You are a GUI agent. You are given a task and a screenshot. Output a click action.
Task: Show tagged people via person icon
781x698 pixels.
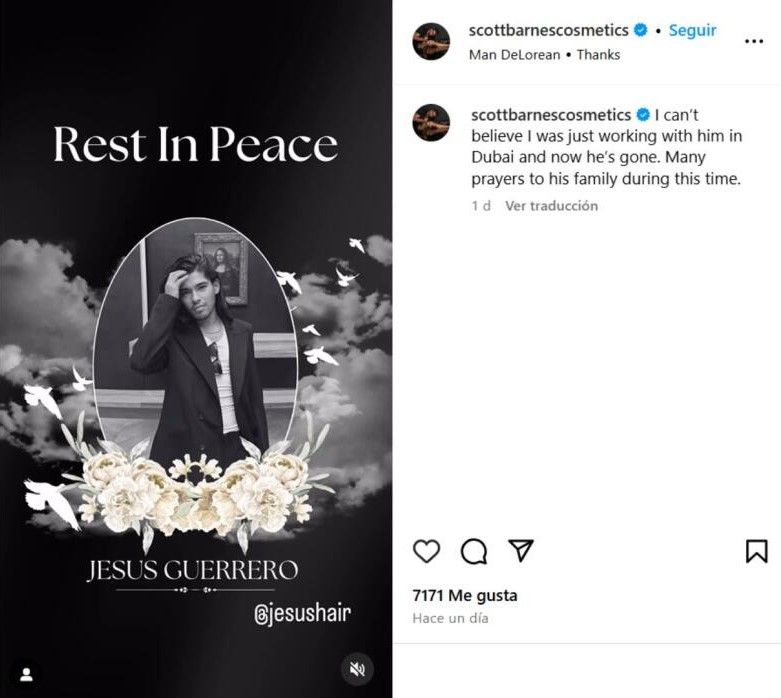[26, 675]
